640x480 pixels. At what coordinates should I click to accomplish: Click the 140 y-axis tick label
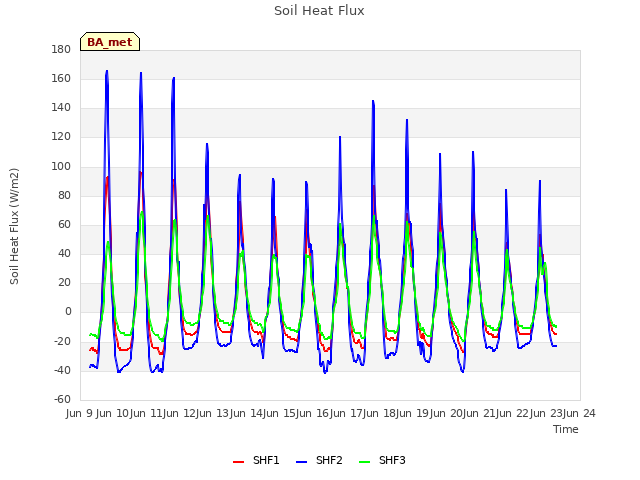(61, 108)
